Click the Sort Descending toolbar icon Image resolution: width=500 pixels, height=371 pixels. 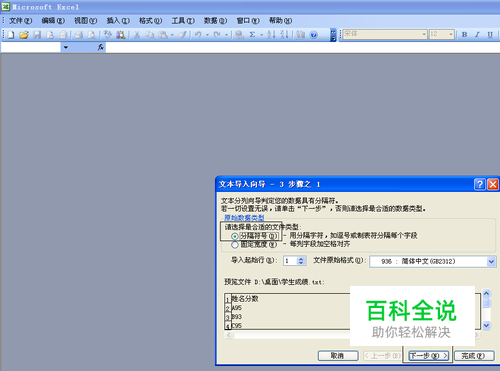(x=284, y=35)
